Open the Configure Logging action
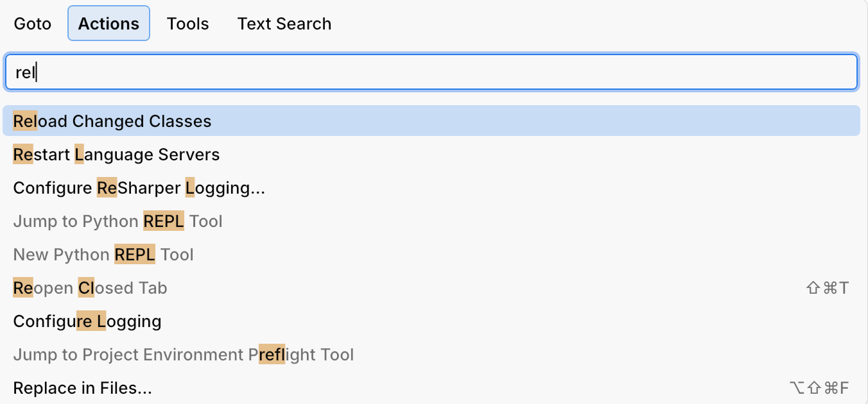 [87, 321]
